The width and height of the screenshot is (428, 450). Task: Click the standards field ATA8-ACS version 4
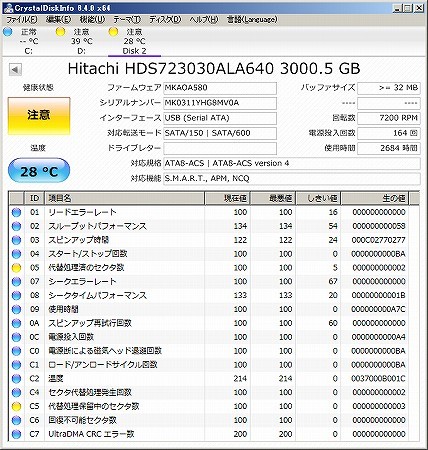pyautogui.click(x=292, y=163)
